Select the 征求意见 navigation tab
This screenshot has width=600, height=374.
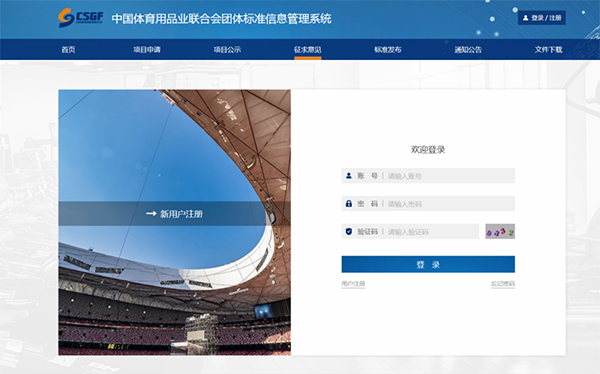[308, 49]
